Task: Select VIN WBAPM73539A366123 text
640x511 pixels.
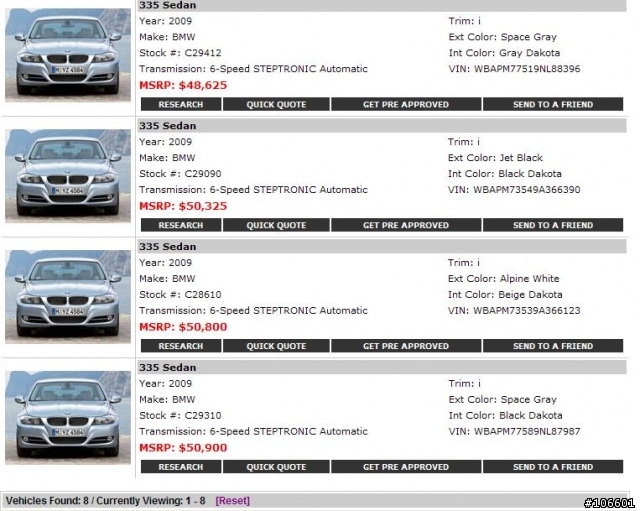Action: (514, 310)
